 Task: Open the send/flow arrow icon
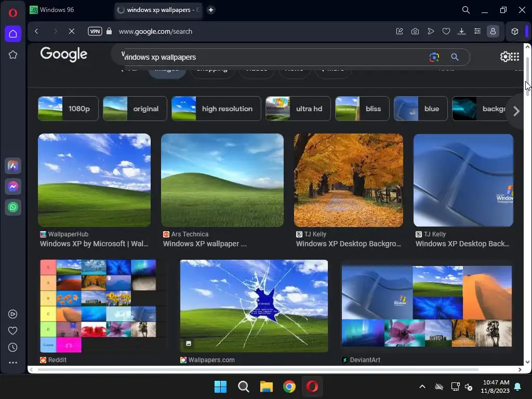(x=431, y=31)
